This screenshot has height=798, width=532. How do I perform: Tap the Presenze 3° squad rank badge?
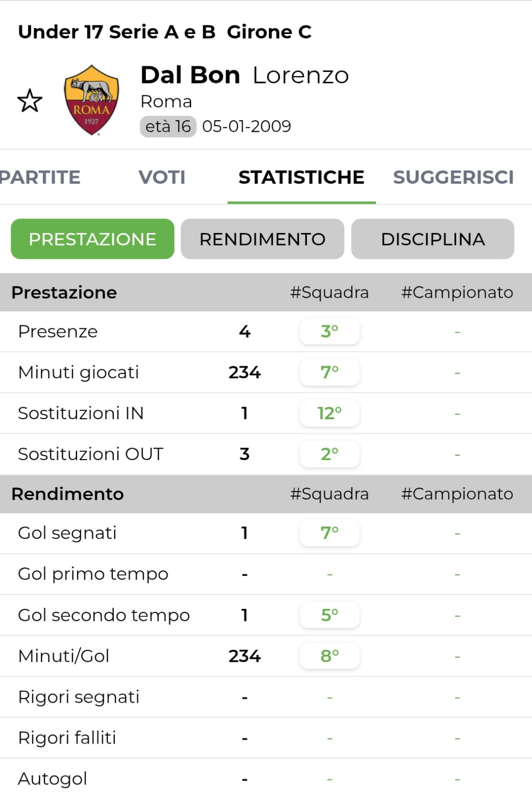[x=329, y=331]
